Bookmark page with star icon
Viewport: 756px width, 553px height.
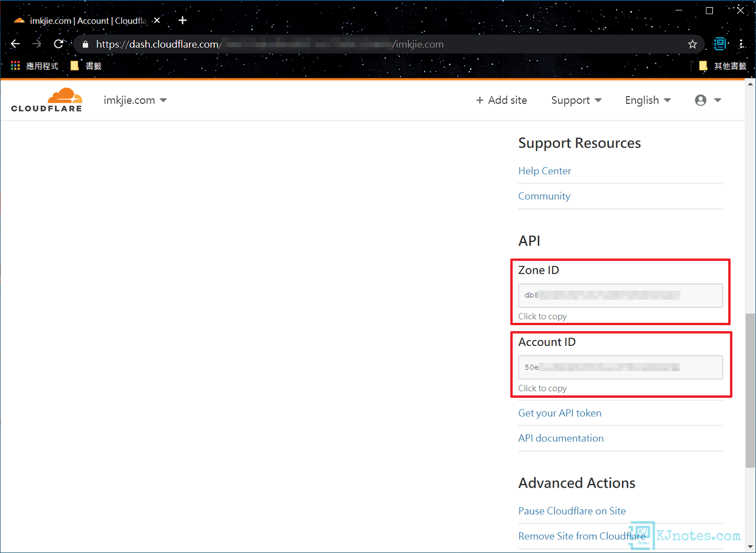click(692, 44)
